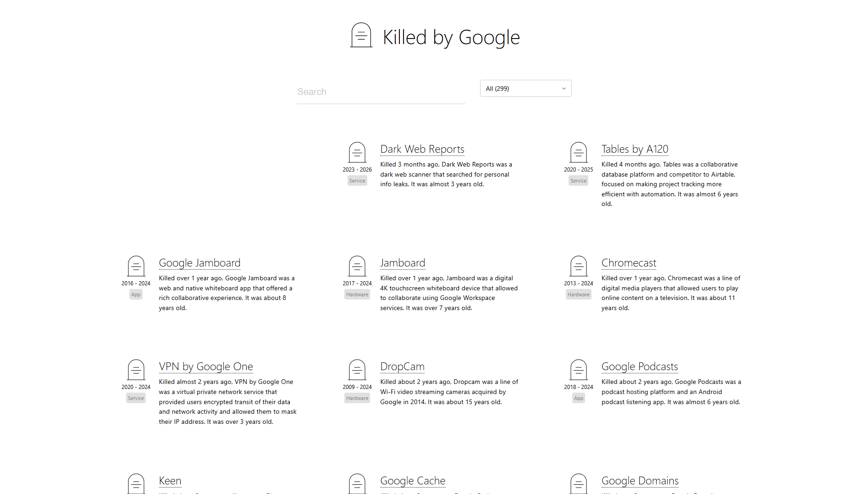Open the All (299) category dropdown
The image size is (868, 494).
(x=525, y=89)
